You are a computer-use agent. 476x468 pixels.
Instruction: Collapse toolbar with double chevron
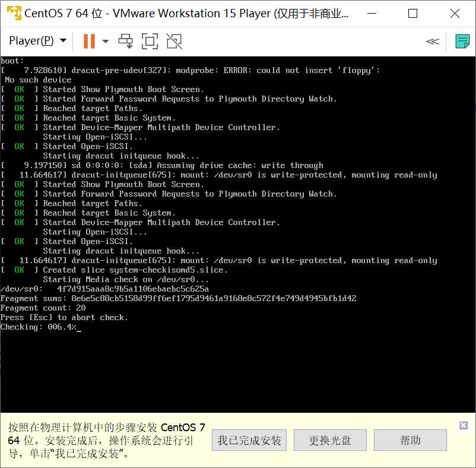(x=433, y=42)
